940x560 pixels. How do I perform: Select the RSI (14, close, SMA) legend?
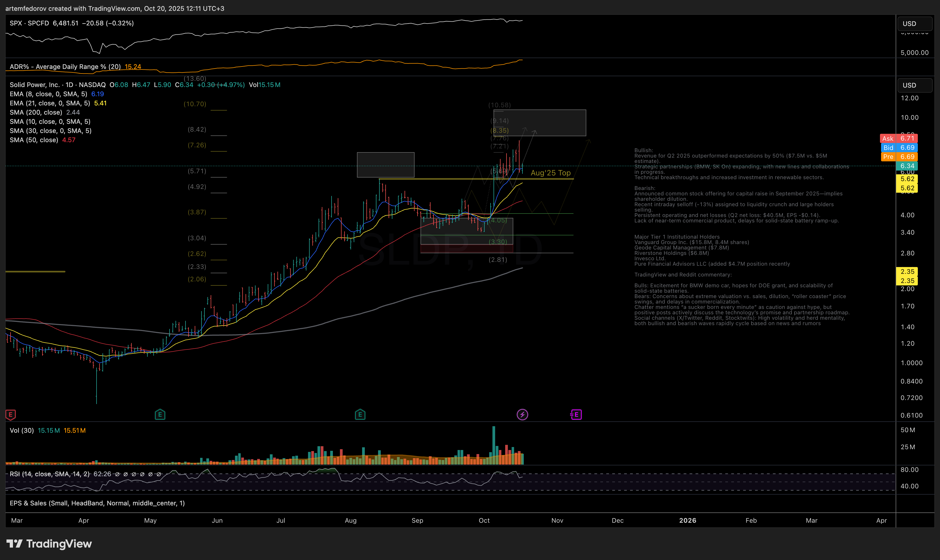tap(50, 474)
